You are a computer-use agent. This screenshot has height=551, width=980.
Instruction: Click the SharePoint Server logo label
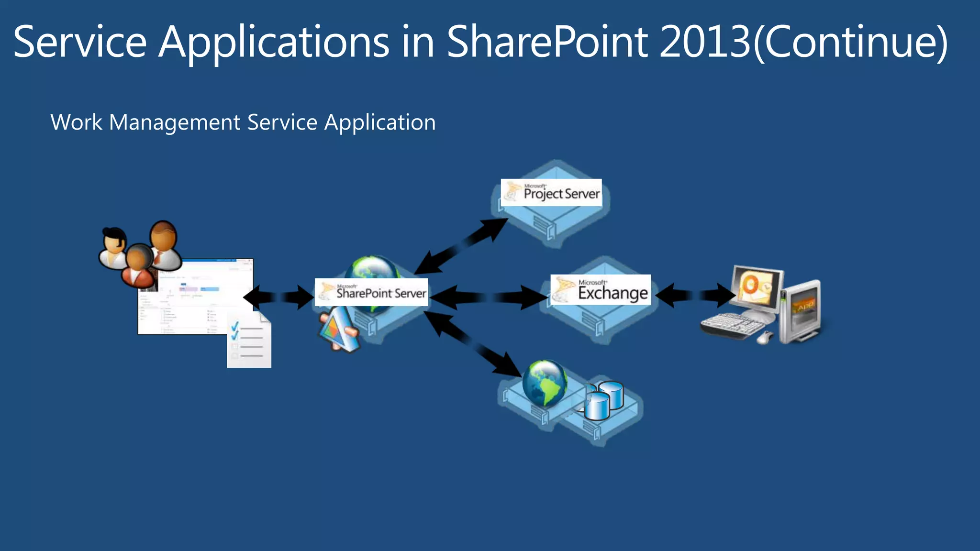(x=371, y=292)
